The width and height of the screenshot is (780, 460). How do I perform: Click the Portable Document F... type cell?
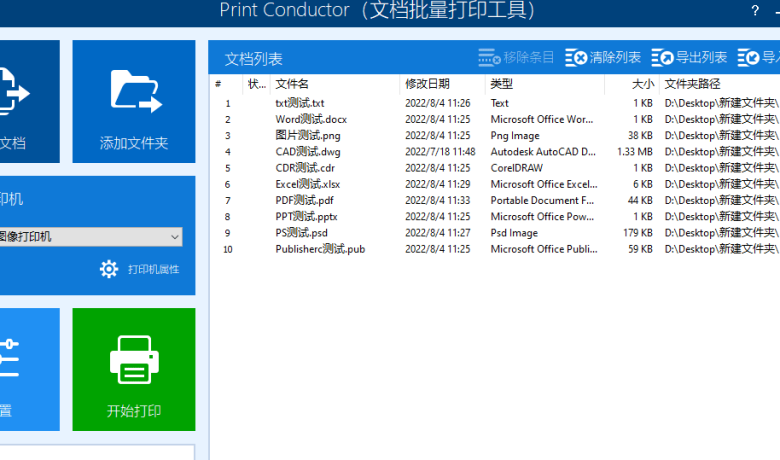point(542,200)
